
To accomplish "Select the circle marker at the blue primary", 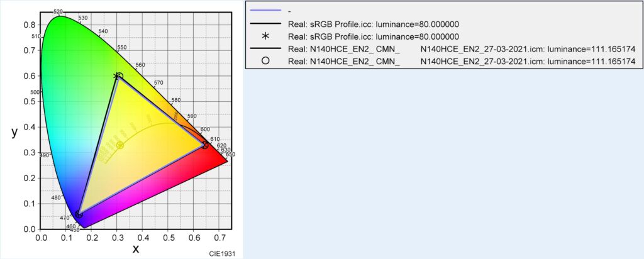I will pos(79,214).
